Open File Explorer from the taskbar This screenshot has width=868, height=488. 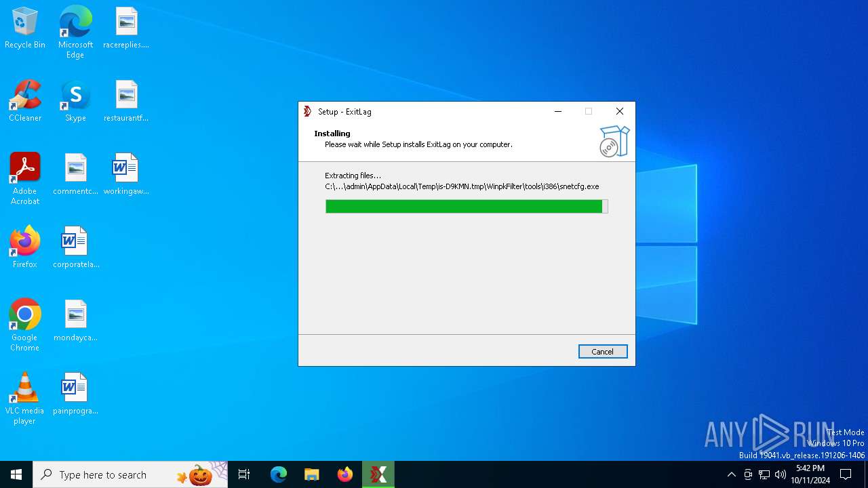tap(312, 474)
